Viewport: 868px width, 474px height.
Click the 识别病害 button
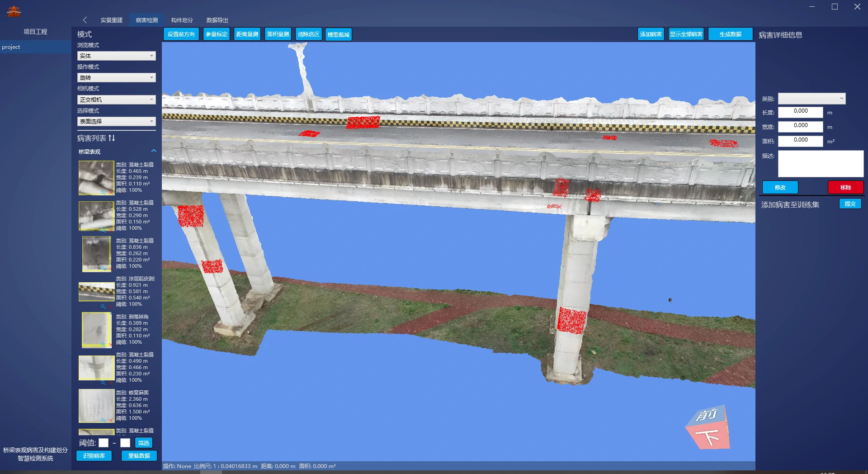pyautogui.click(x=94, y=456)
